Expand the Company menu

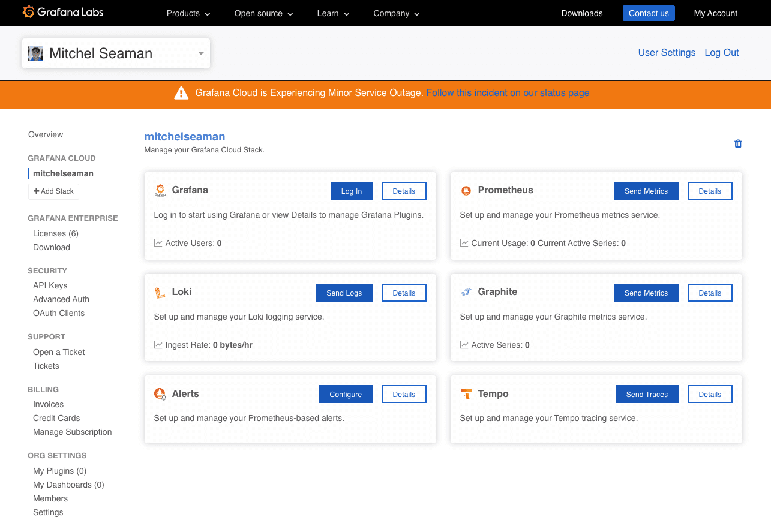pos(397,13)
